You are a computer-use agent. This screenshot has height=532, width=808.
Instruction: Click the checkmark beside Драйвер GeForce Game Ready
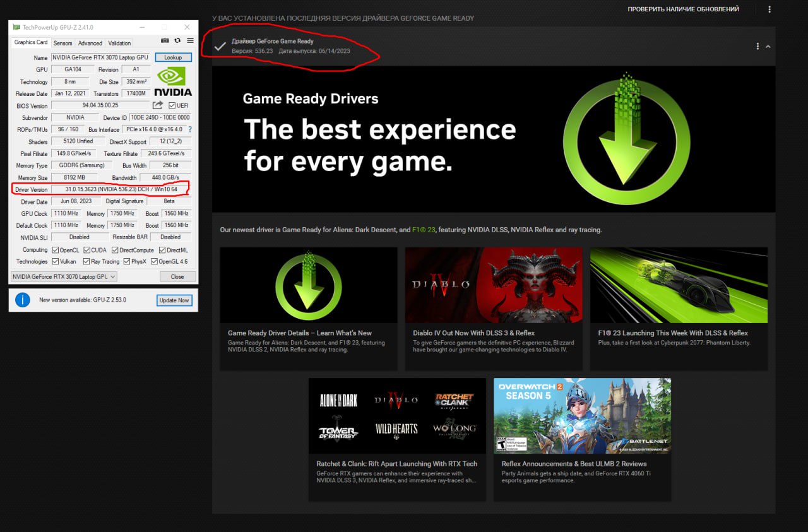(x=220, y=46)
